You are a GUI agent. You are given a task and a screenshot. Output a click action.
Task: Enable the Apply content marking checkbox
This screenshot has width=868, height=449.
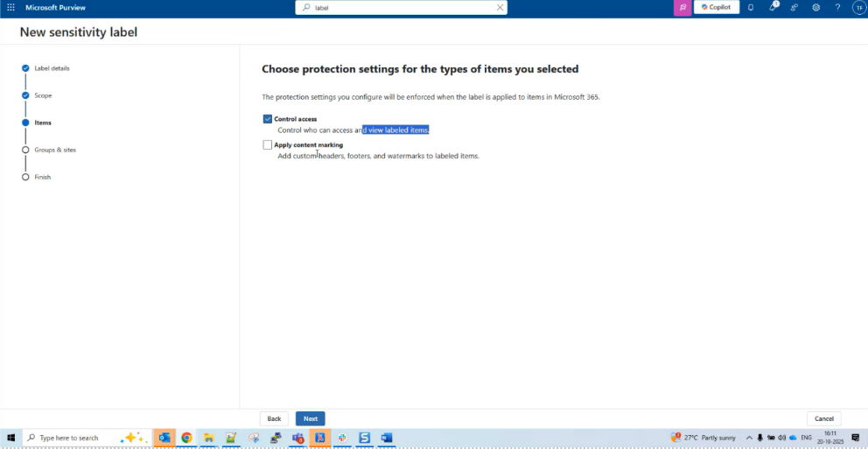(268, 145)
